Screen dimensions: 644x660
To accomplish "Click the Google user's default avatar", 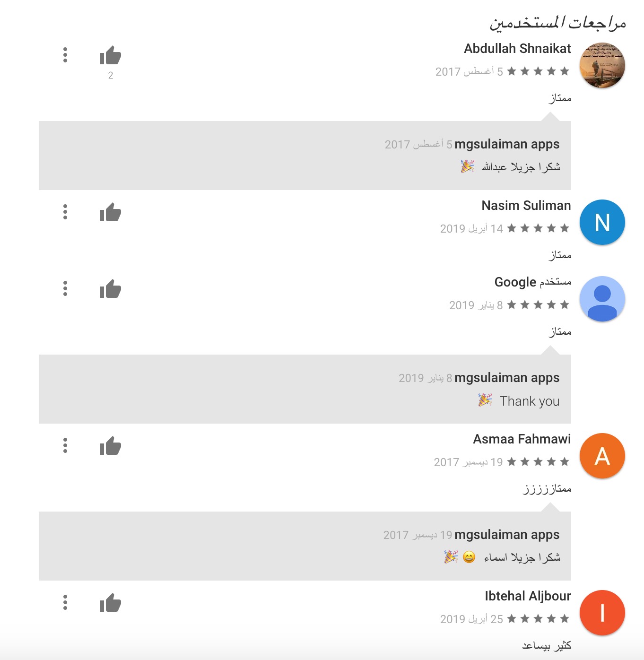I will point(602,299).
